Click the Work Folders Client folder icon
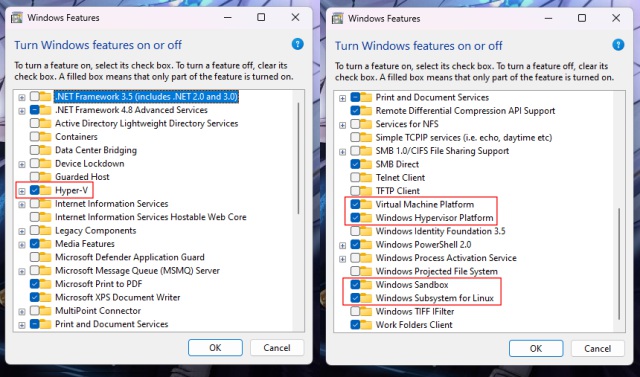This screenshot has width=640, height=377. click(x=366, y=325)
